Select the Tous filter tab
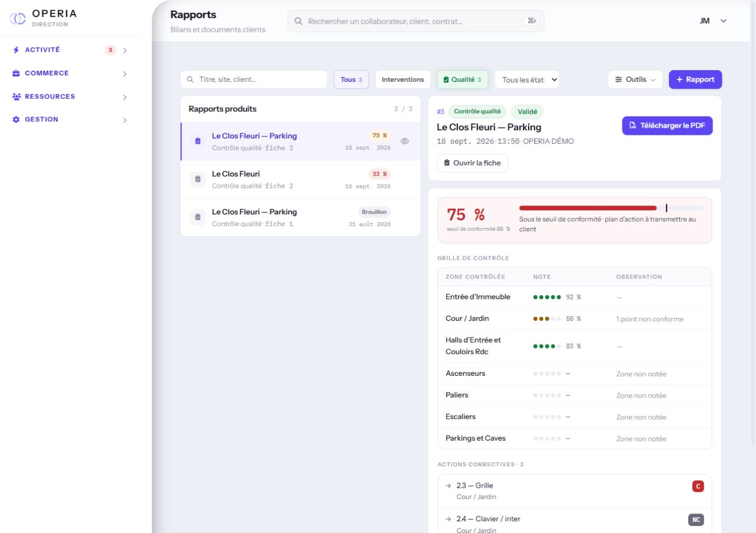756x533 pixels. click(x=352, y=80)
